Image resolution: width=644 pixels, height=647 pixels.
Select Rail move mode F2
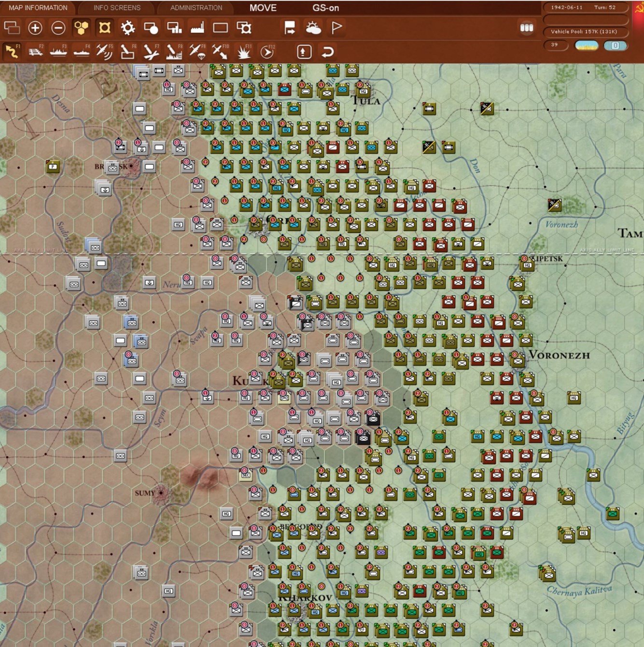point(35,52)
